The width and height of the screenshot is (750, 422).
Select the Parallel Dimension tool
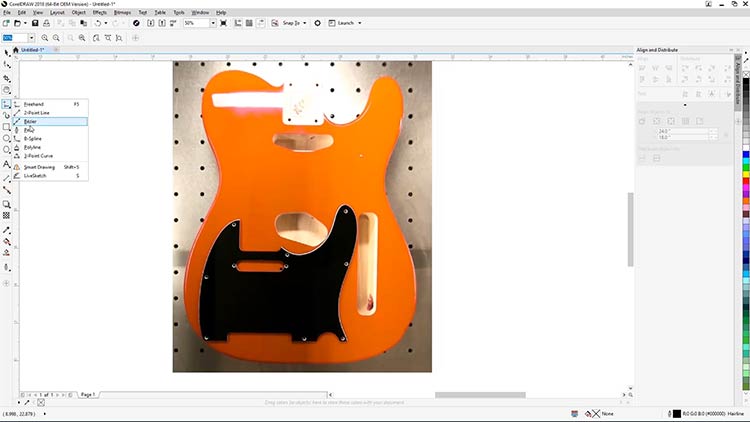[6, 178]
